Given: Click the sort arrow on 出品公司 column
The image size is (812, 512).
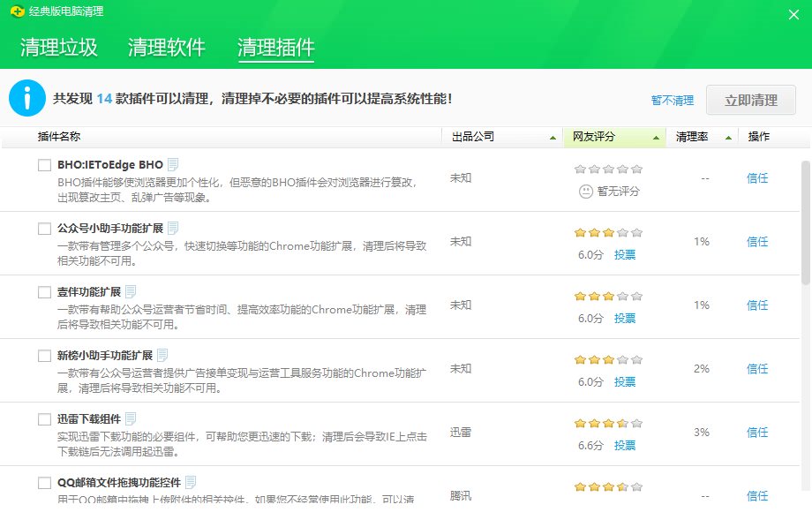Looking at the screenshot, I should click(x=553, y=139).
